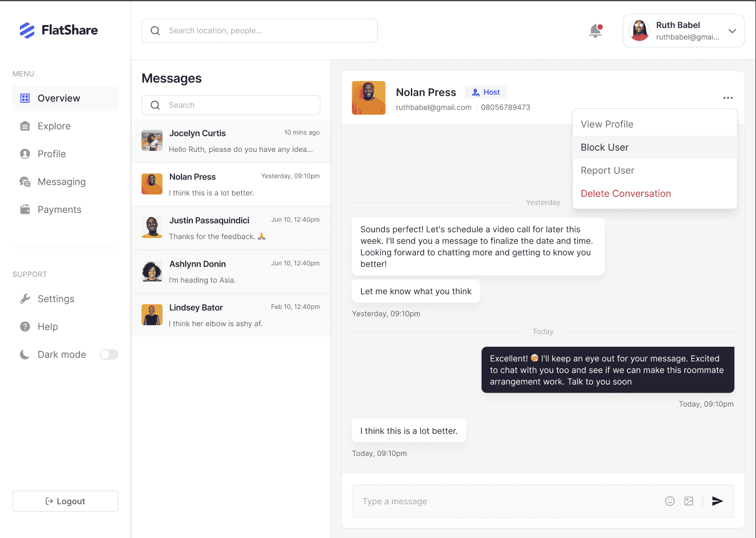Click the Messaging chat bubbles icon
This screenshot has width=756, height=538.
[25, 182]
